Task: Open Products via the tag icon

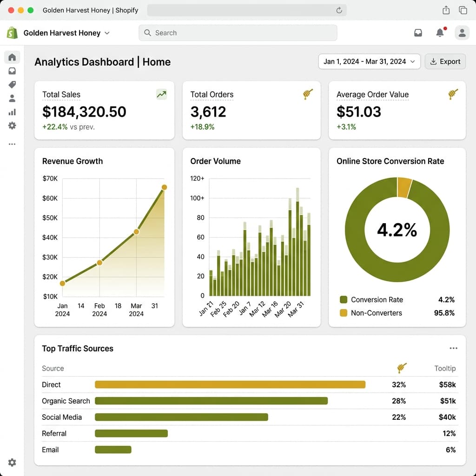Action: point(12,85)
